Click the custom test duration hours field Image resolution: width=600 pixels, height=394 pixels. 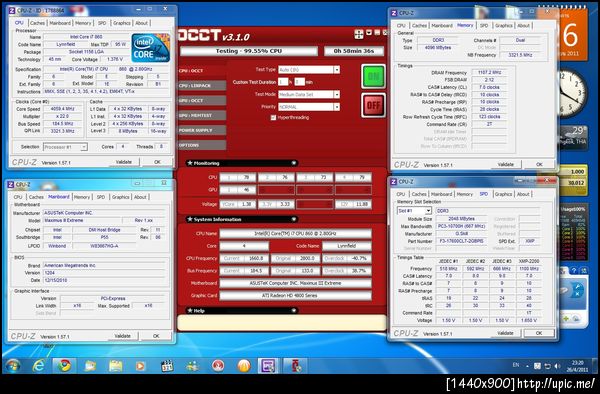pos(283,82)
